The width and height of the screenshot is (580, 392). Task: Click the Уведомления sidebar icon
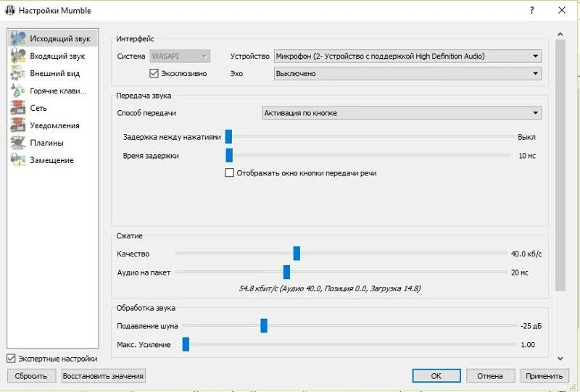(17, 125)
